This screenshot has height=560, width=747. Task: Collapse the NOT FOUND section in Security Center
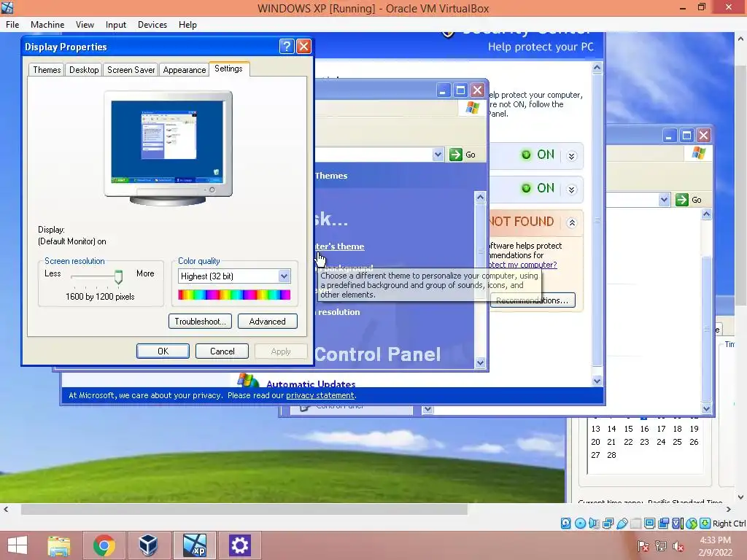click(x=572, y=223)
